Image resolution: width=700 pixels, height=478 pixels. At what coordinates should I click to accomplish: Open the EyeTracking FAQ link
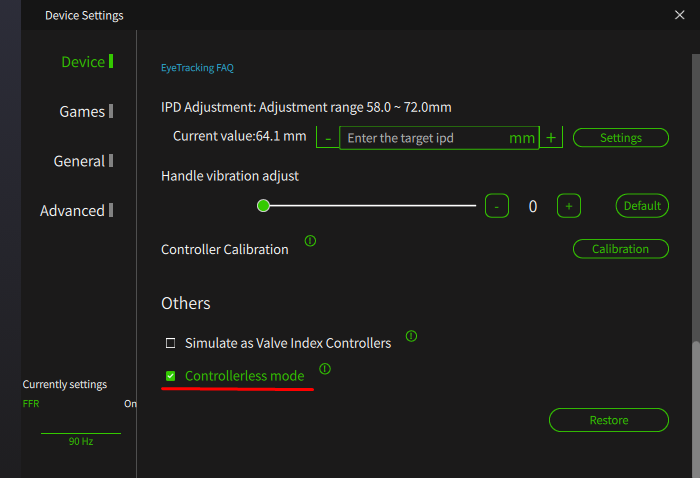point(197,68)
